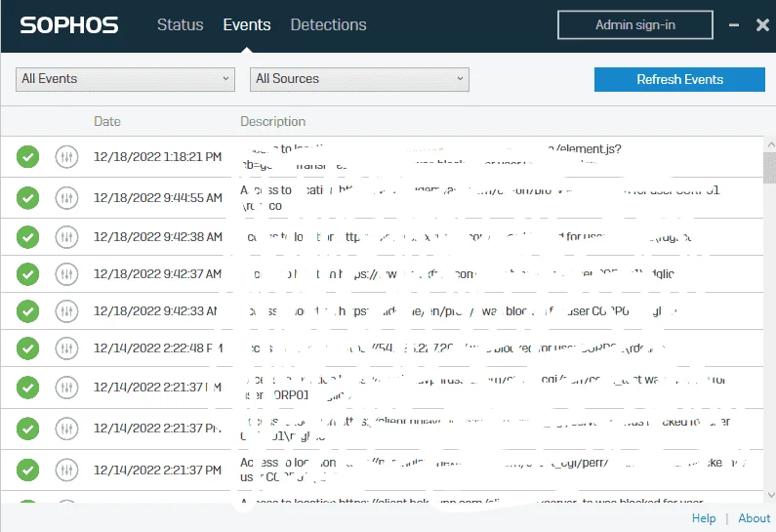The image size is (776, 532).
Task: Click sliders icon for 9:42:38 AM event
Action: pyautogui.click(x=66, y=237)
